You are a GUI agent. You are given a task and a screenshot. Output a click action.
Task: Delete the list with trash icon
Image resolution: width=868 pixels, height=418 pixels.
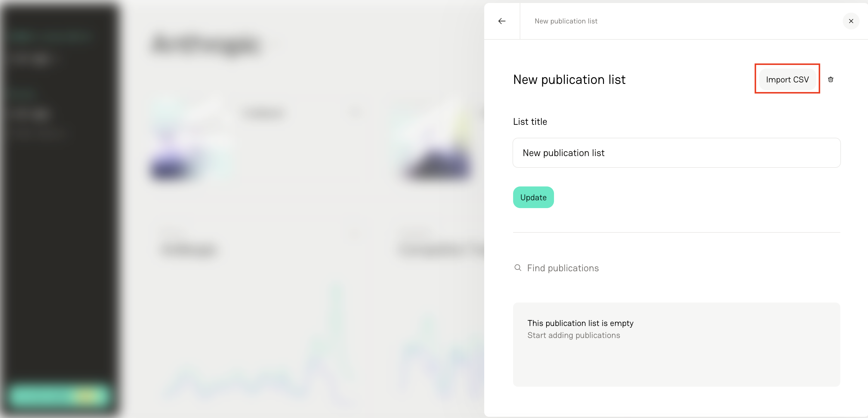pyautogui.click(x=831, y=79)
